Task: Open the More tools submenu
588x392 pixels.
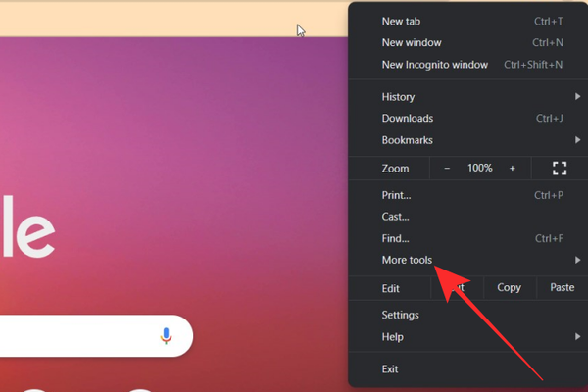Action: (407, 260)
